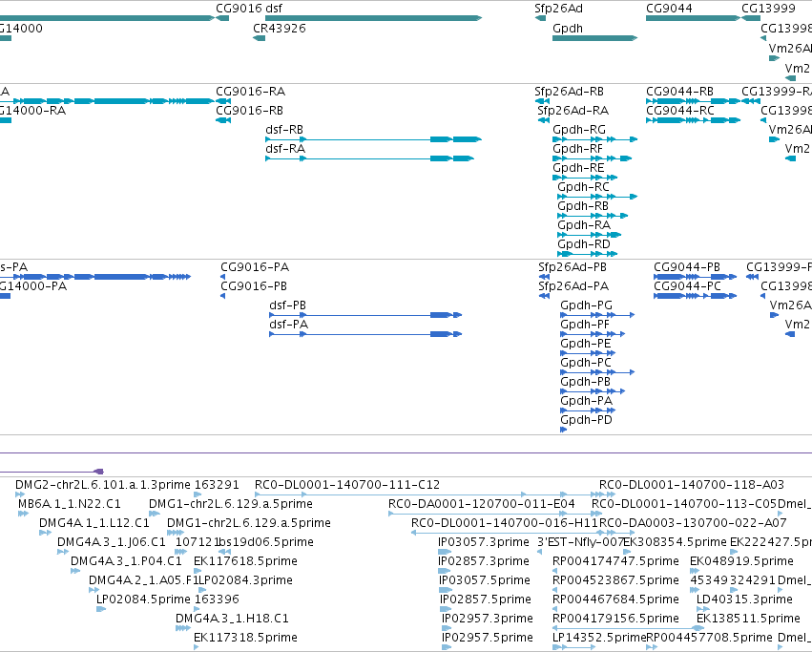Click the LP02084.5prime EST label
Screen dimensions: 812x652
(x=143, y=599)
